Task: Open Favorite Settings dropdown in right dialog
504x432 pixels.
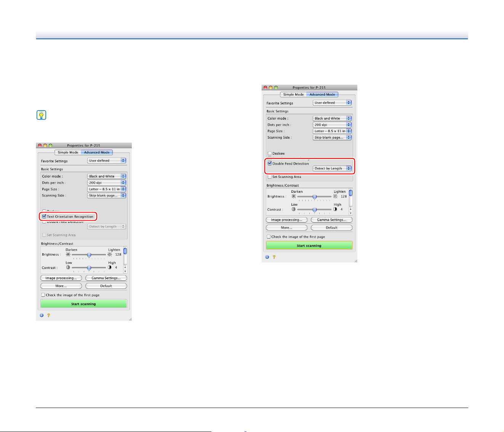Action: (332, 103)
